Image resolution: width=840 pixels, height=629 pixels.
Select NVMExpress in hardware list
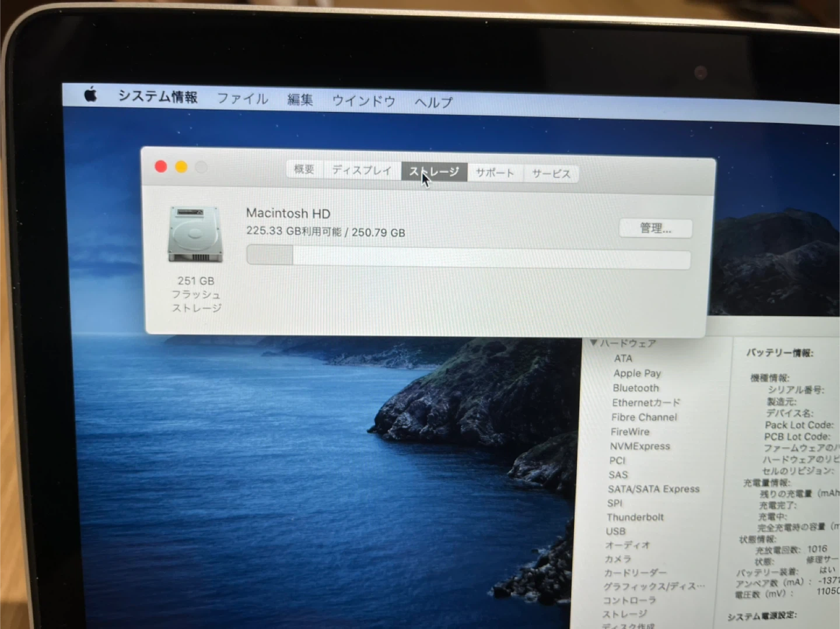[x=640, y=446]
